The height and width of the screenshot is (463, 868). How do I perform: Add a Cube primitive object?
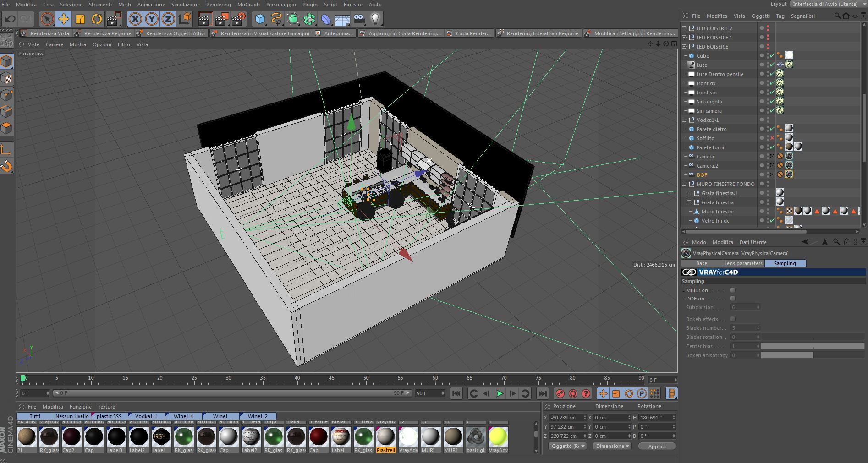[x=260, y=19]
